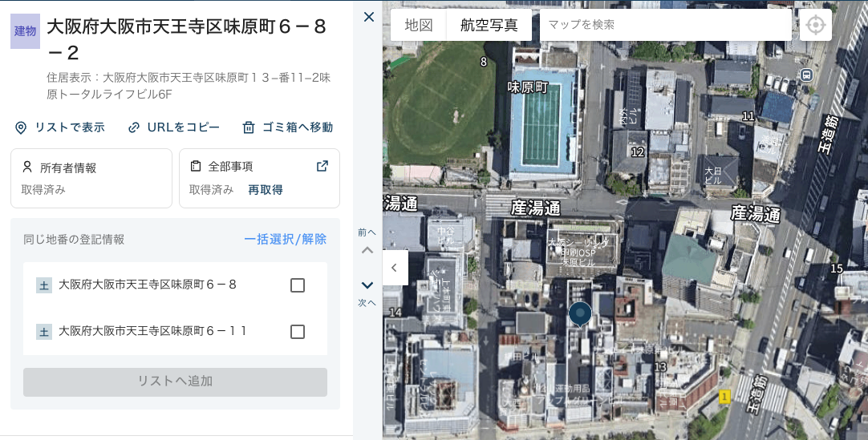Toggle 一括選択/解除 for all records

(x=285, y=239)
